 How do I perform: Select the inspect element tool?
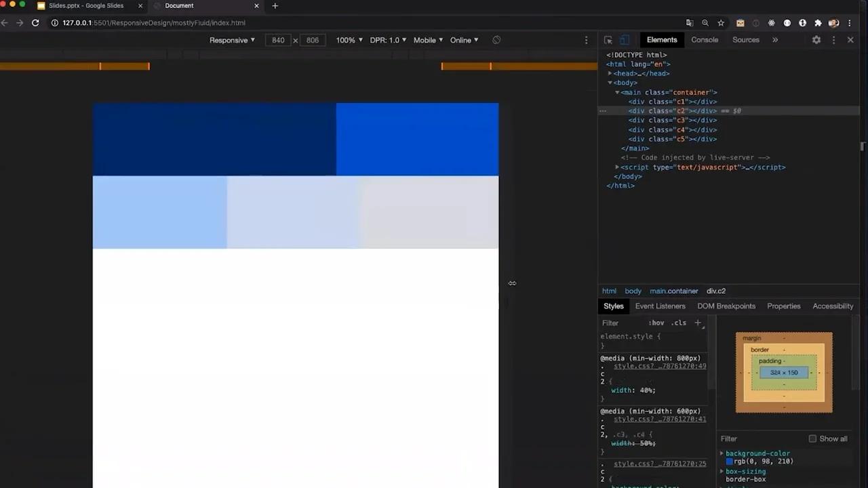pyautogui.click(x=608, y=39)
